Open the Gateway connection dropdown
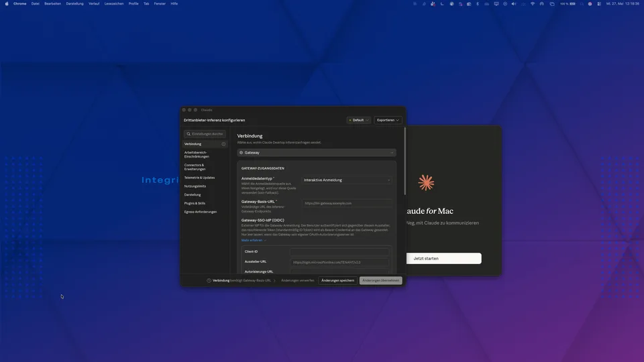Viewport: 644px width, 362px height. 317,153
